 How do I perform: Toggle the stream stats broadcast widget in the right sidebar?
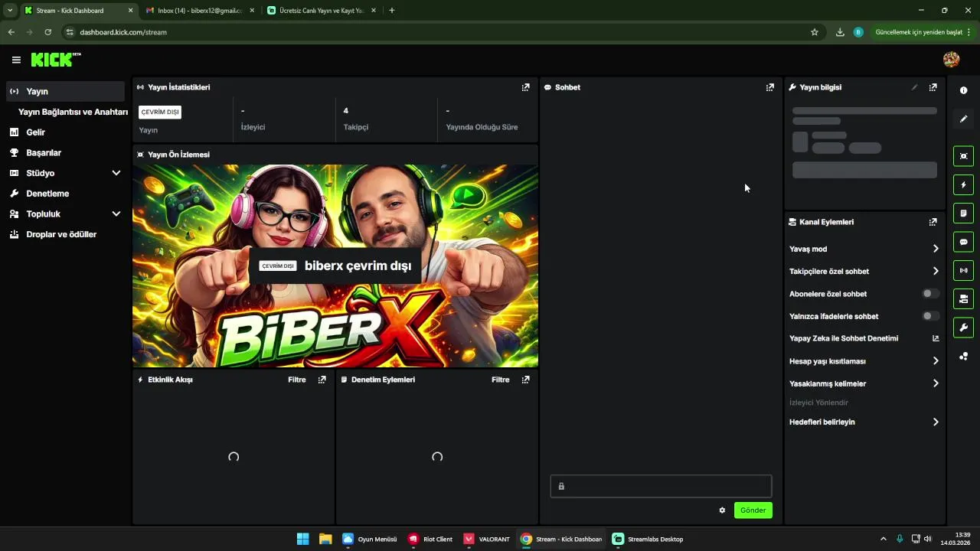tap(963, 270)
